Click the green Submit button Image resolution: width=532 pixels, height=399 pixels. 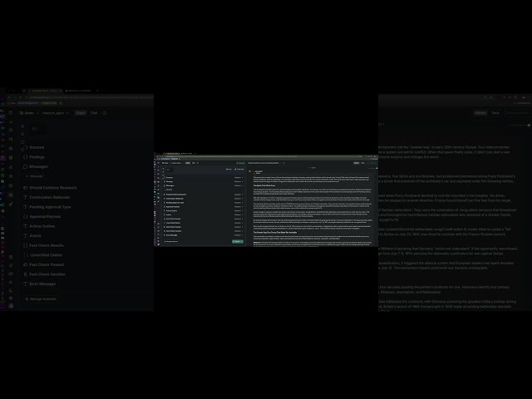point(238,242)
